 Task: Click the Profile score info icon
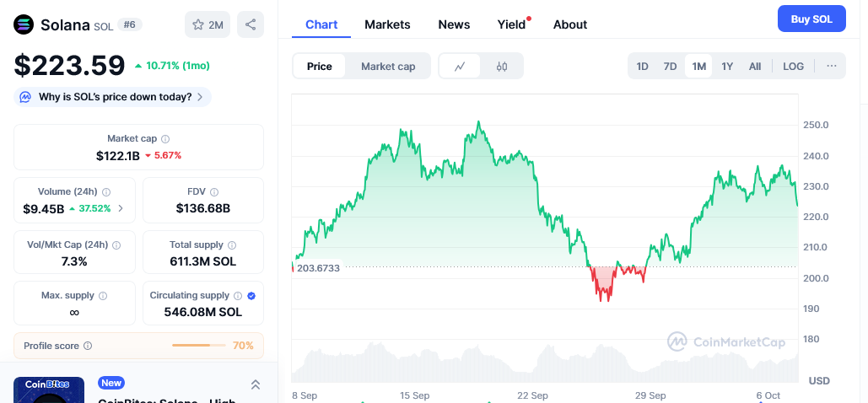[x=88, y=346]
